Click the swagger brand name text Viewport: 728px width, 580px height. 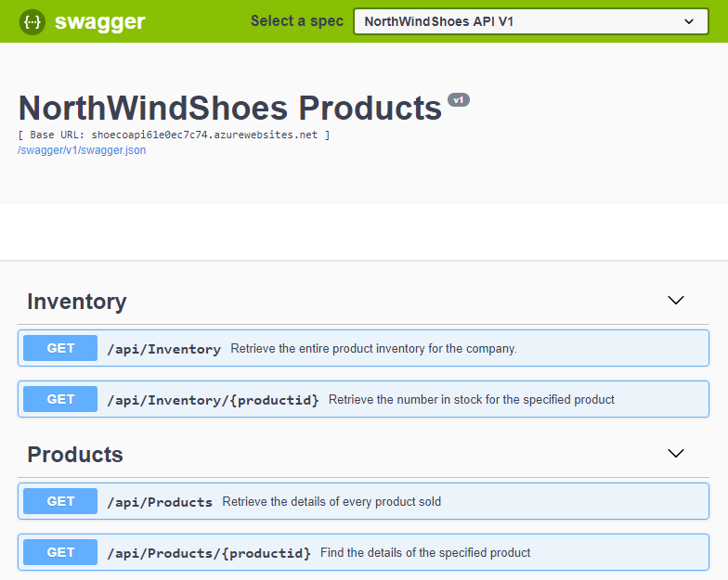click(x=100, y=22)
